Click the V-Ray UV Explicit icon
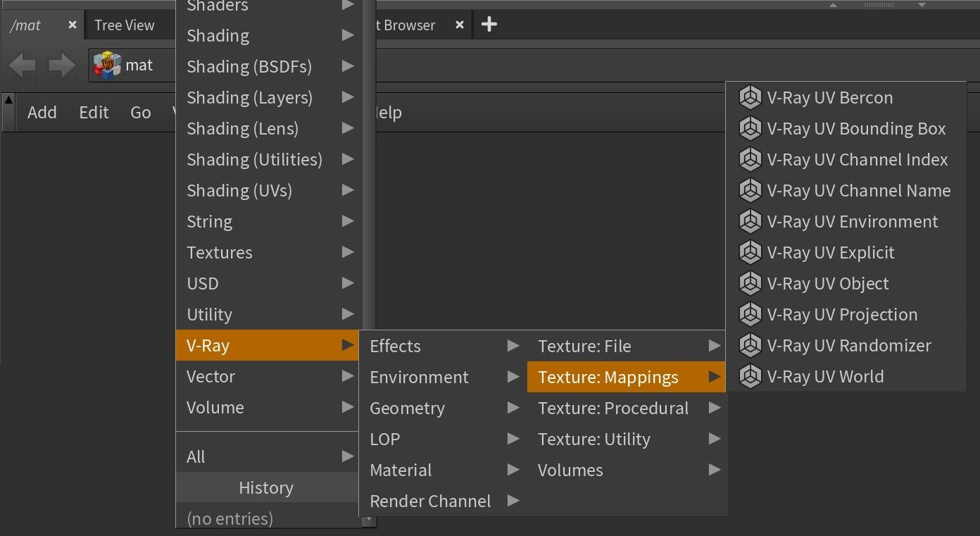 (750, 252)
